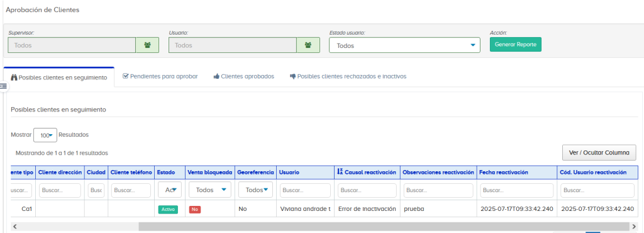Click Ciudad column search box
This screenshot has height=233, width=644.
[96, 191]
